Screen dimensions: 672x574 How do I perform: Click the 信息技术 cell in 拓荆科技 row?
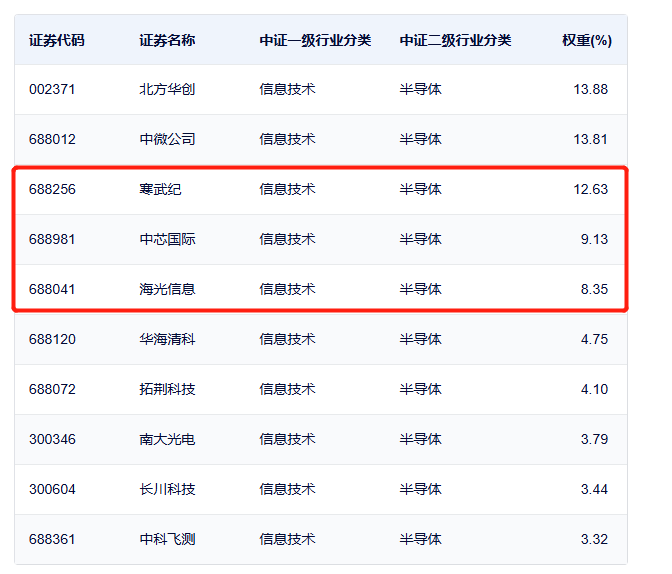pyautogui.click(x=287, y=389)
